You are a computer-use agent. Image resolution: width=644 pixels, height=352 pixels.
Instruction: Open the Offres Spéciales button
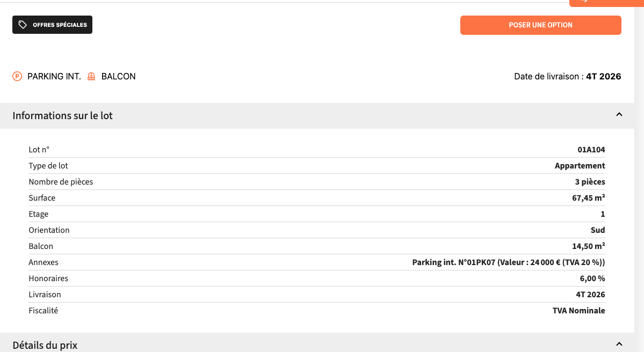pos(52,25)
